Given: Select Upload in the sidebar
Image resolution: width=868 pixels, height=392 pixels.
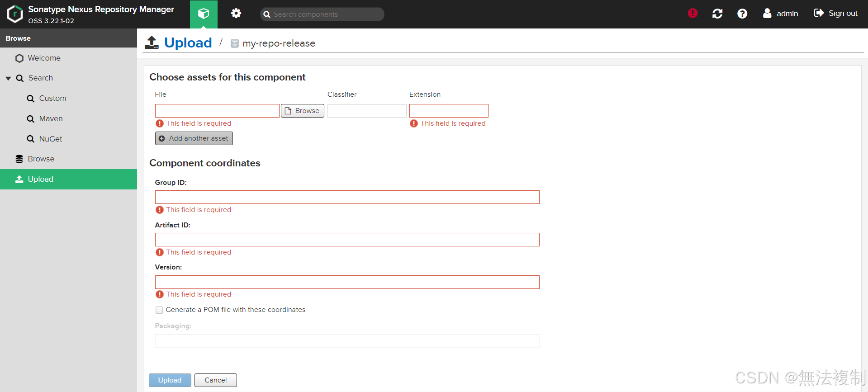Looking at the screenshot, I should point(68,179).
